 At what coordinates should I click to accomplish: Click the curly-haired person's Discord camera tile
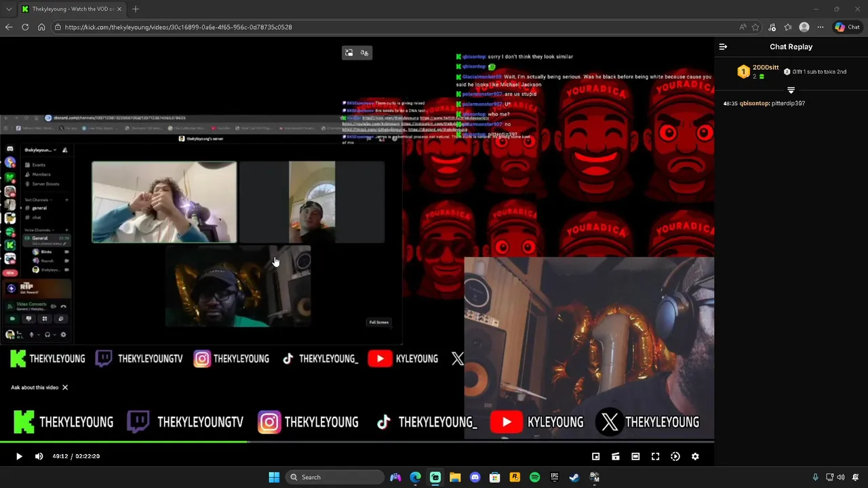(x=164, y=202)
